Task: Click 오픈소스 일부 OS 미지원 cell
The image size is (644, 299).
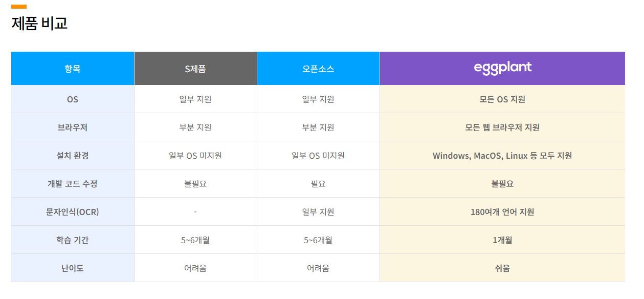Action: tap(318, 156)
